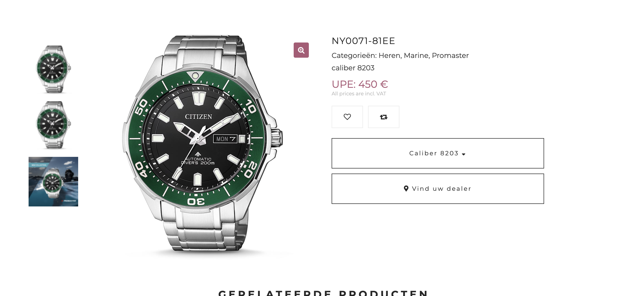Open the Caliber 8203 dropdown

pos(437,153)
